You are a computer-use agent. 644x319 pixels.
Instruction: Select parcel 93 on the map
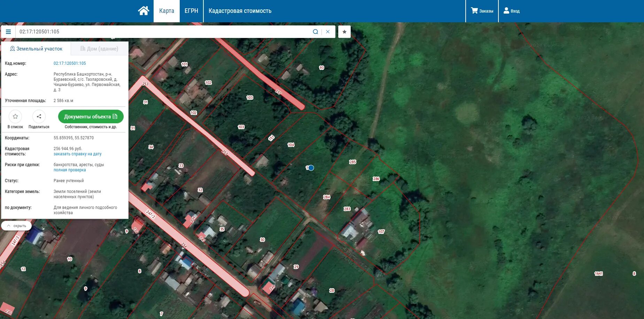coord(321,68)
